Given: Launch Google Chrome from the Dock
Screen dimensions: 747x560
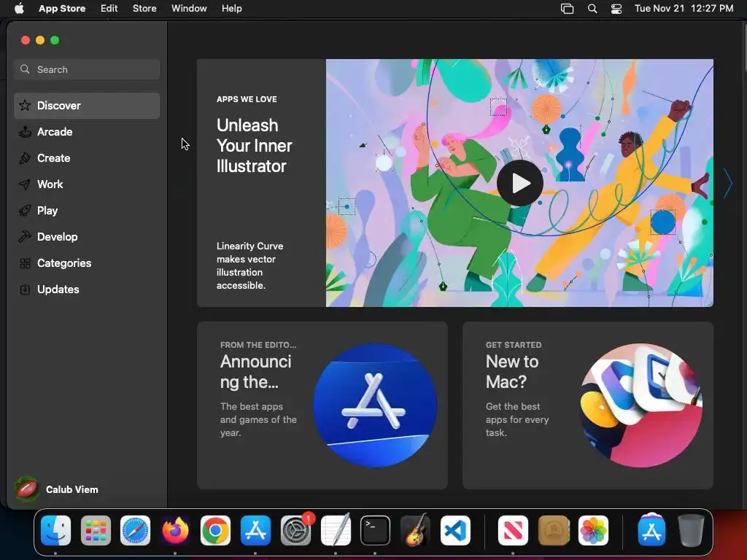Looking at the screenshot, I should (215, 531).
